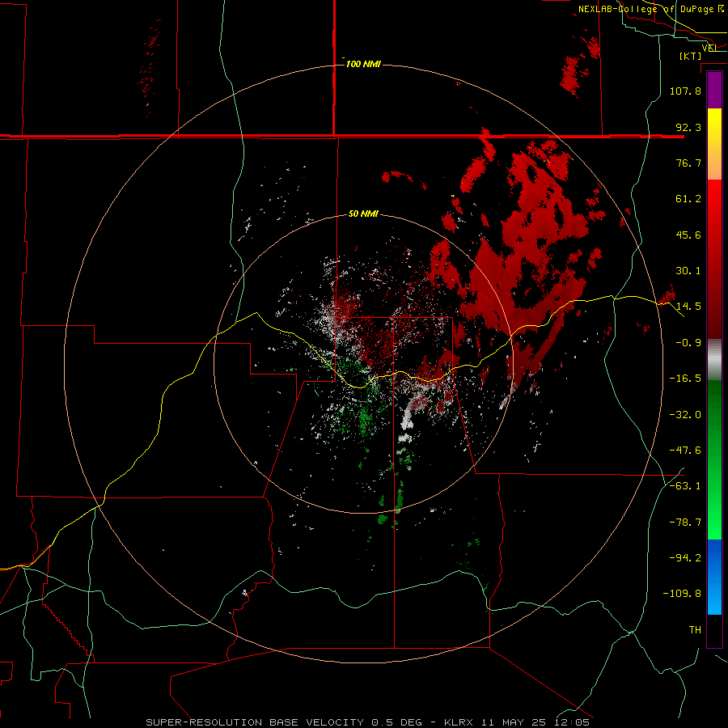Click the NEXLAB-College of DuPage credit text
728x728 pixels.
tap(651, 9)
